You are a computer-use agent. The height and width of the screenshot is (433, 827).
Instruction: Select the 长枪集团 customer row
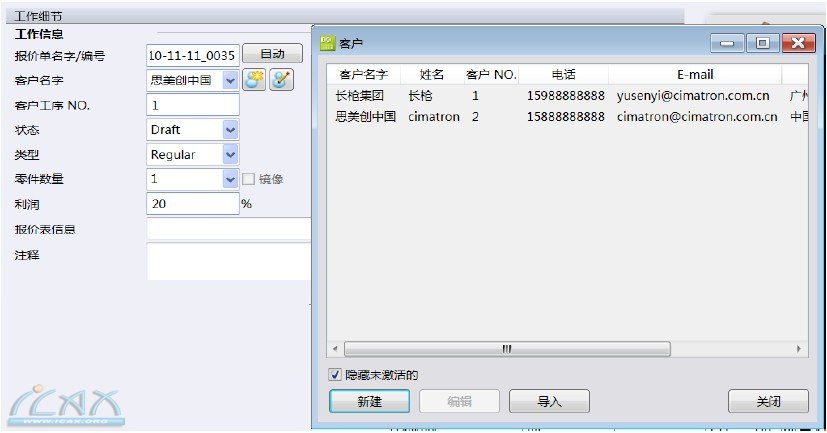567,95
